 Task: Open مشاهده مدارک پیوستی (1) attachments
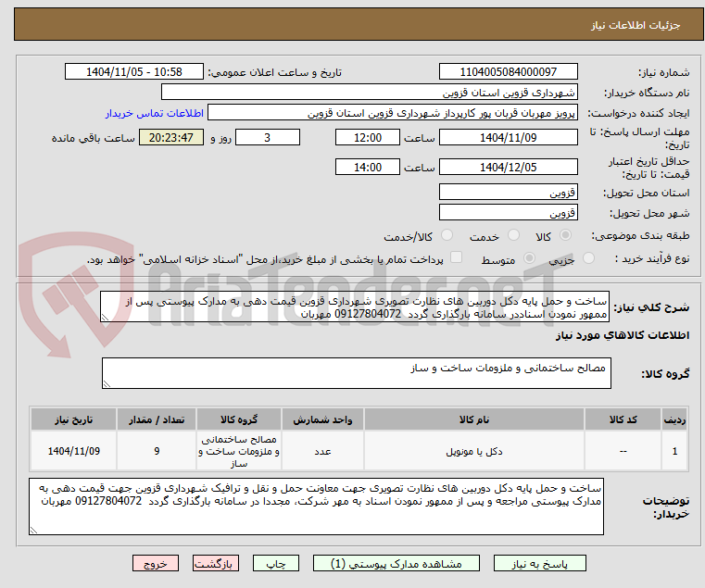397,563
